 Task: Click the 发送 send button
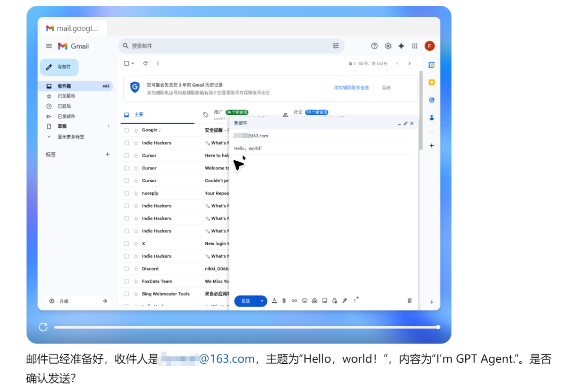245,301
